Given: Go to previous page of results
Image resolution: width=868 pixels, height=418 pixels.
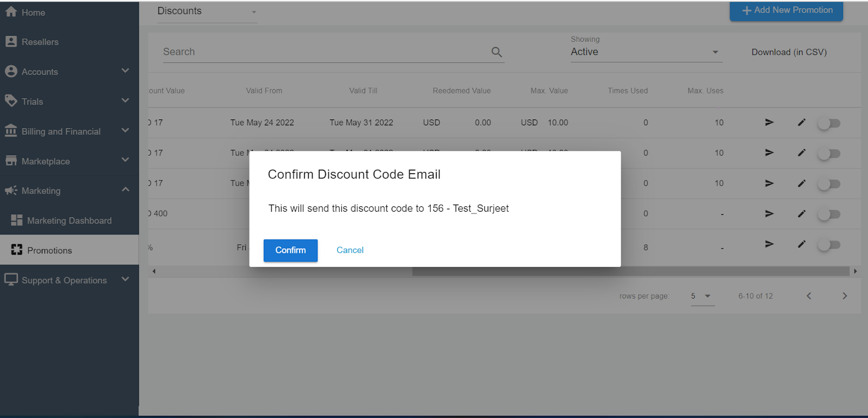Looking at the screenshot, I should point(809,296).
